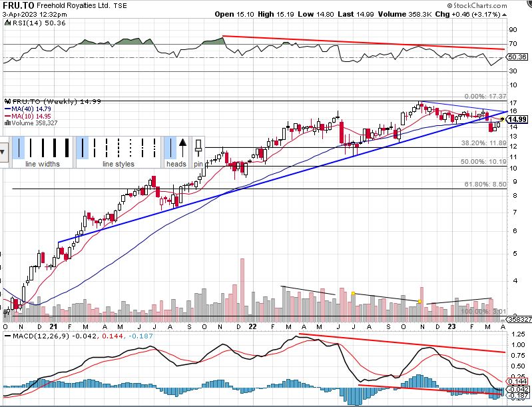Image resolution: width=532 pixels, height=407 pixels.
Task: Click the yellow marker beside the 14.99 price
Action: 503,119
